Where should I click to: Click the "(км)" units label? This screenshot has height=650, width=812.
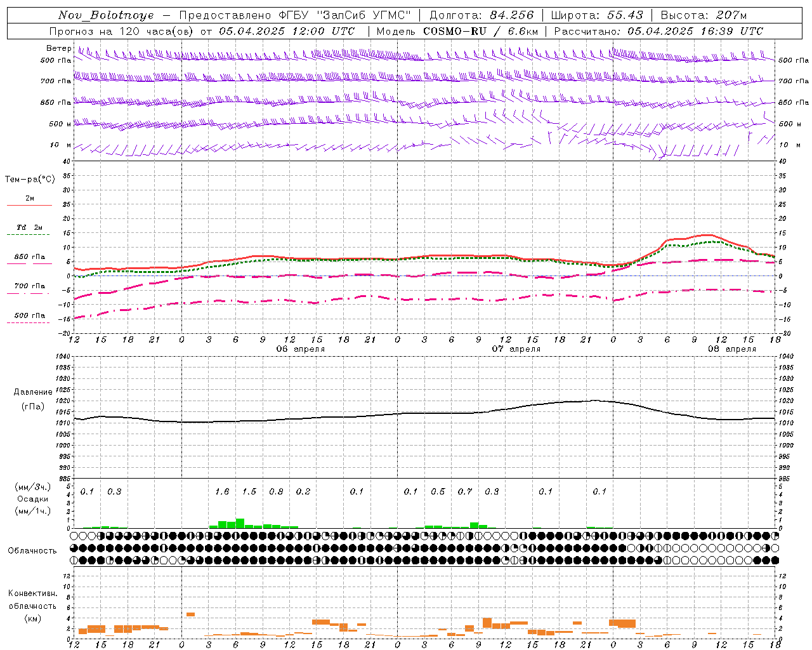pyautogui.click(x=33, y=618)
